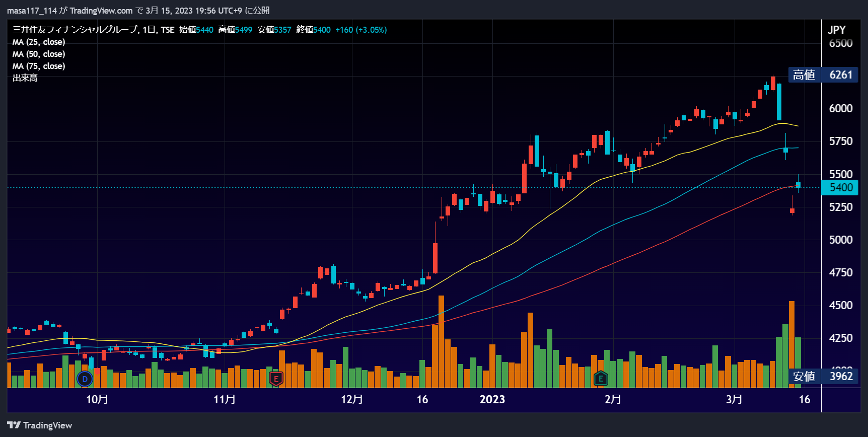
Task: Click the 始値5440 open value in header
Action: [x=196, y=30]
